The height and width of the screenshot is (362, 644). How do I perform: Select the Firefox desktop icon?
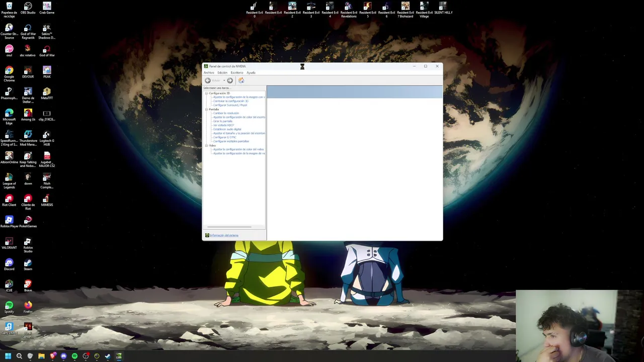click(x=28, y=307)
